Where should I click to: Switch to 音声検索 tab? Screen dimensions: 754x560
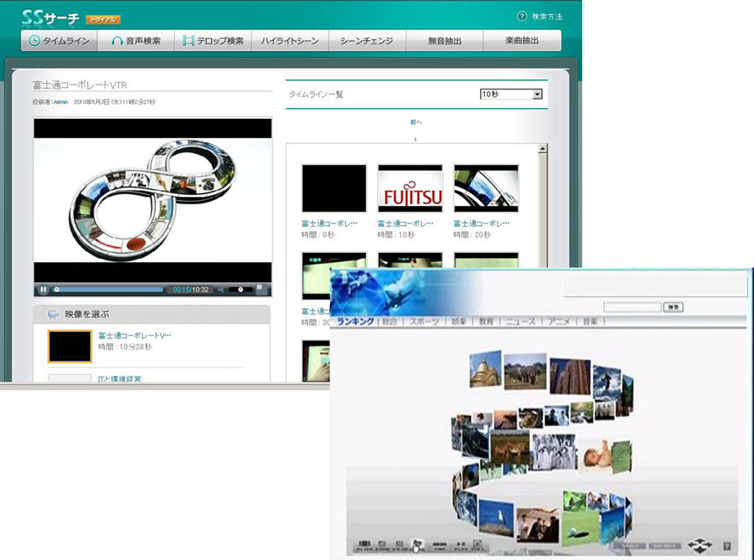click(x=137, y=41)
